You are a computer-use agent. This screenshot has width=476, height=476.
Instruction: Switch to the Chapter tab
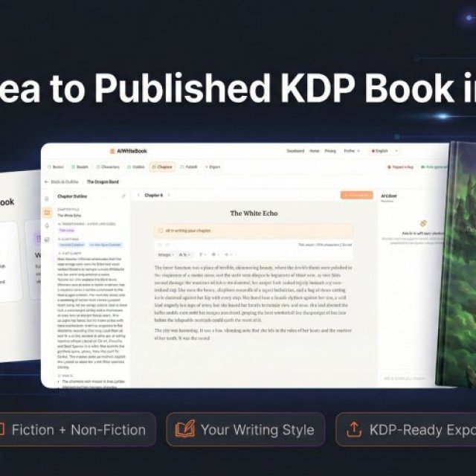tap(164, 167)
